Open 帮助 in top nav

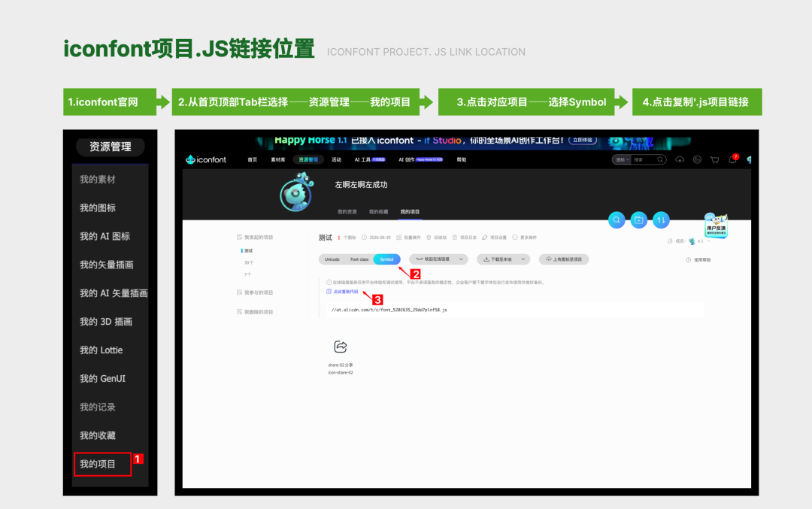click(462, 159)
